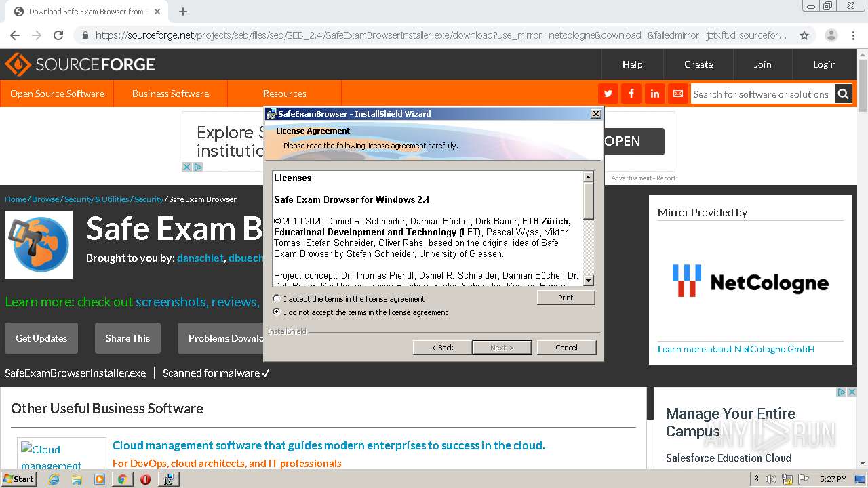
Task: Open a new tab with the plus icon
Action: point(183,12)
